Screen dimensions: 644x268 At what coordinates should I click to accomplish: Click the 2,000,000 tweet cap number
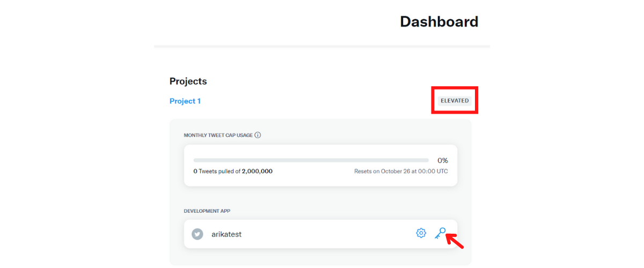pos(257,172)
